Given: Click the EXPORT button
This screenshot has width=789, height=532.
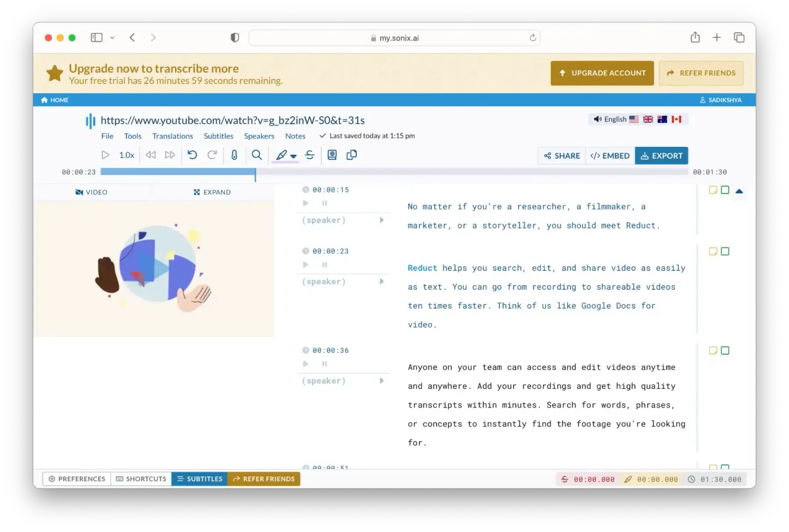Looking at the screenshot, I should [661, 156].
